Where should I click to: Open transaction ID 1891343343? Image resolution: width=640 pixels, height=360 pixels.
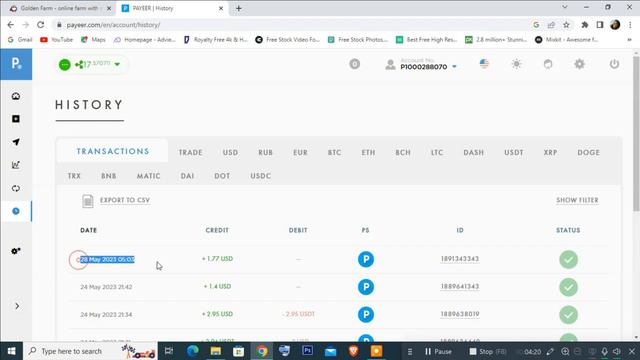tap(460, 259)
